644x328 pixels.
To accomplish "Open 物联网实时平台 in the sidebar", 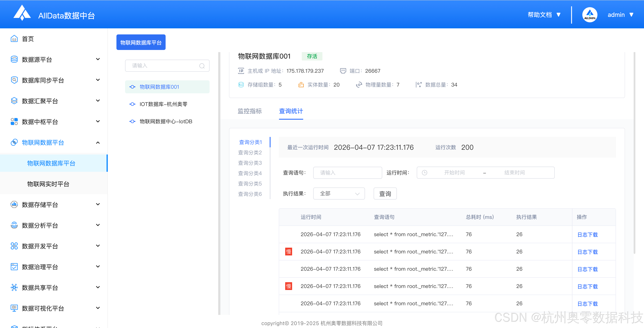I will [48, 184].
